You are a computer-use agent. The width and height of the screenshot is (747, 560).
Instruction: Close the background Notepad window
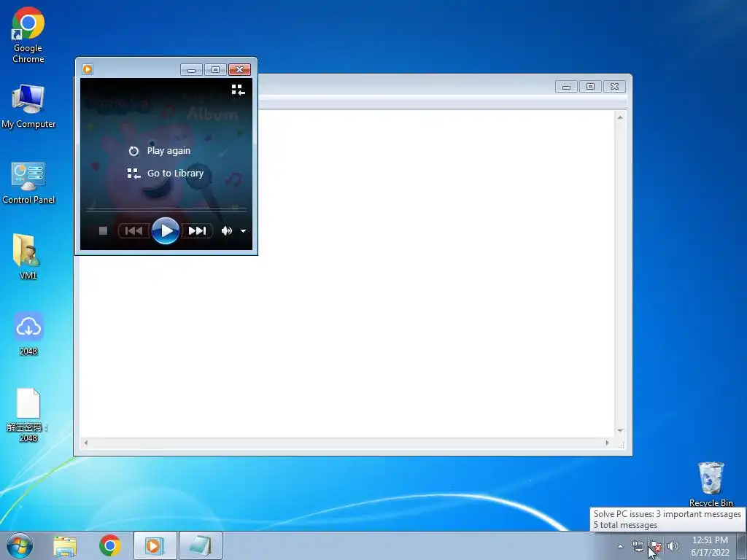pyautogui.click(x=614, y=87)
